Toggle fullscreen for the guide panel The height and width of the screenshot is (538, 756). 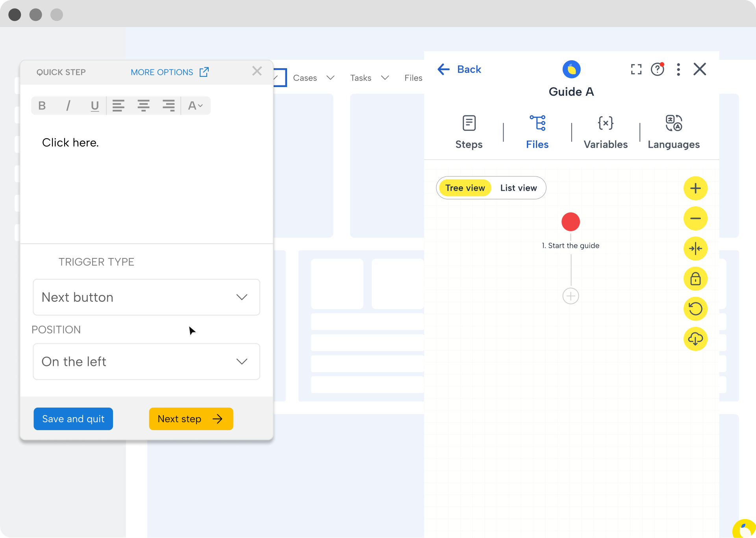tap(636, 69)
